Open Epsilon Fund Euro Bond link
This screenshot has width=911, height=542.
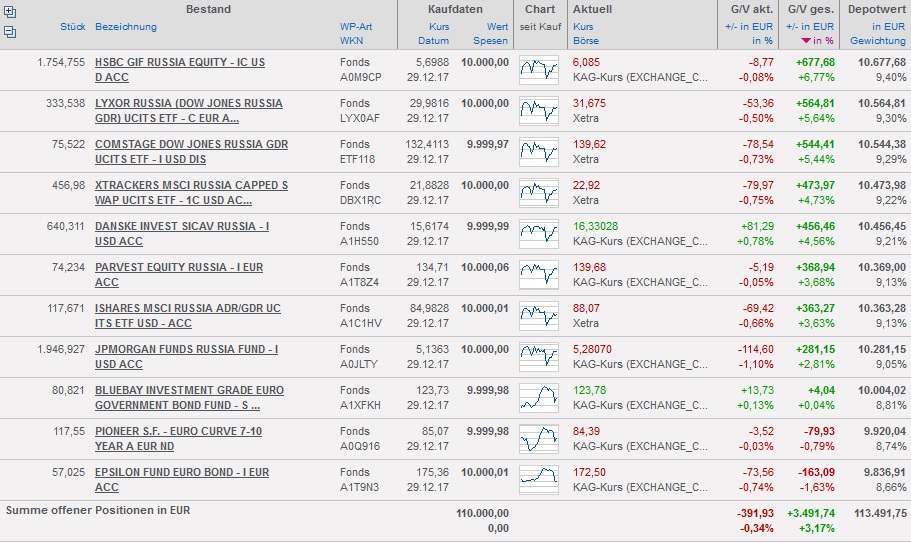(x=182, y=480)
